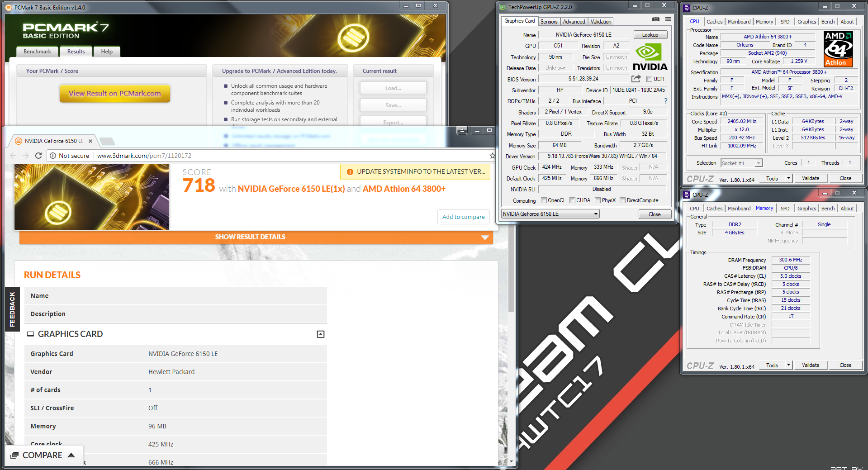View site info for Not secure indicator
868x470 pixels.
69,156
